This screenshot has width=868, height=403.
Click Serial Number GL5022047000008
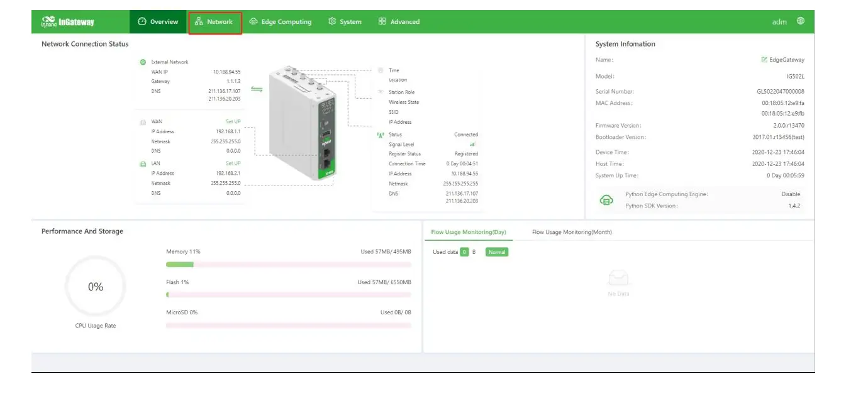point(780,92)
